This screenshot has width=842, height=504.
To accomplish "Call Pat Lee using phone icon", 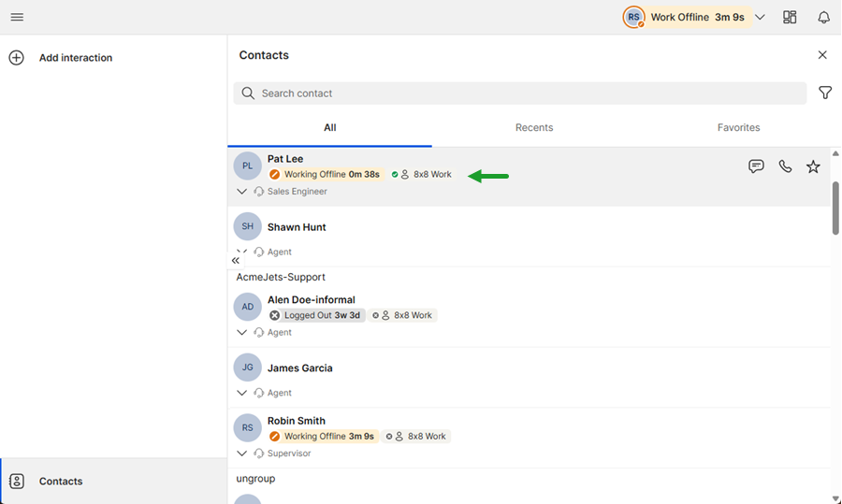I will pos(785,166).
